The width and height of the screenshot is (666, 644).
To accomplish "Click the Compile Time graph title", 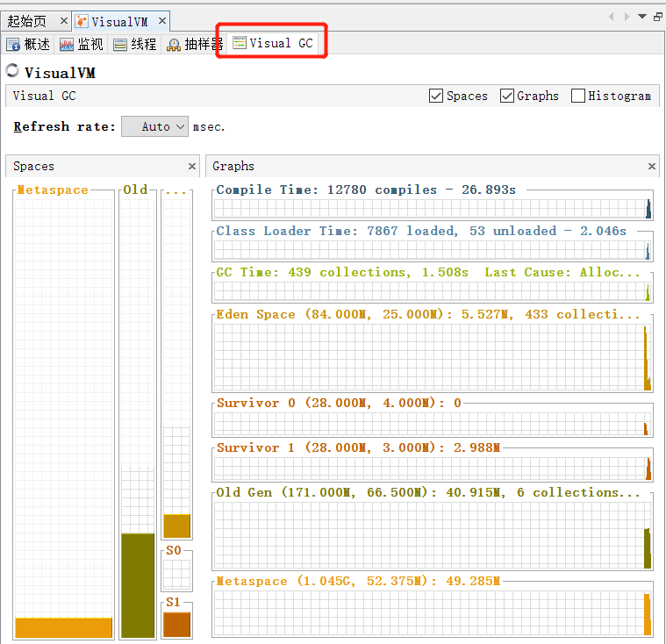I will coord(366,190).
